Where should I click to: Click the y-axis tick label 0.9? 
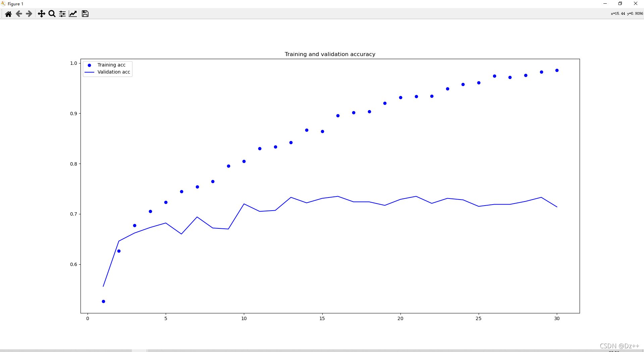(x=73, y=114)
